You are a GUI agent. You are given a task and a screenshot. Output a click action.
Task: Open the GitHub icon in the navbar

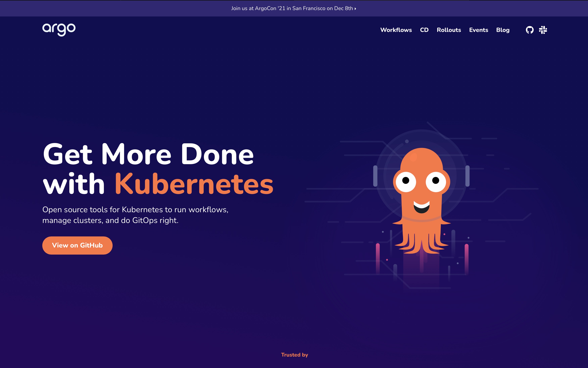coord(530,30)
